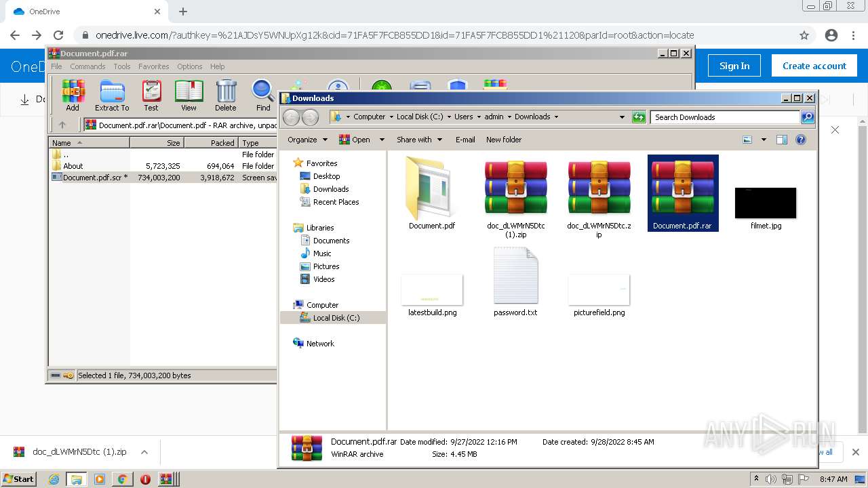868x488 pixels.
Task: Open WinRAR Commands menu
Action: pos(87,66)
